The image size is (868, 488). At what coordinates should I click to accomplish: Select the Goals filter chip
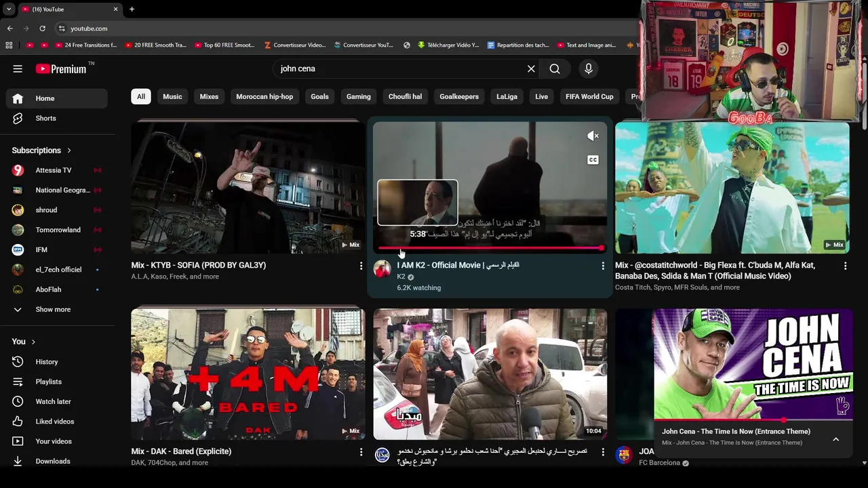[x=319, y=97]
